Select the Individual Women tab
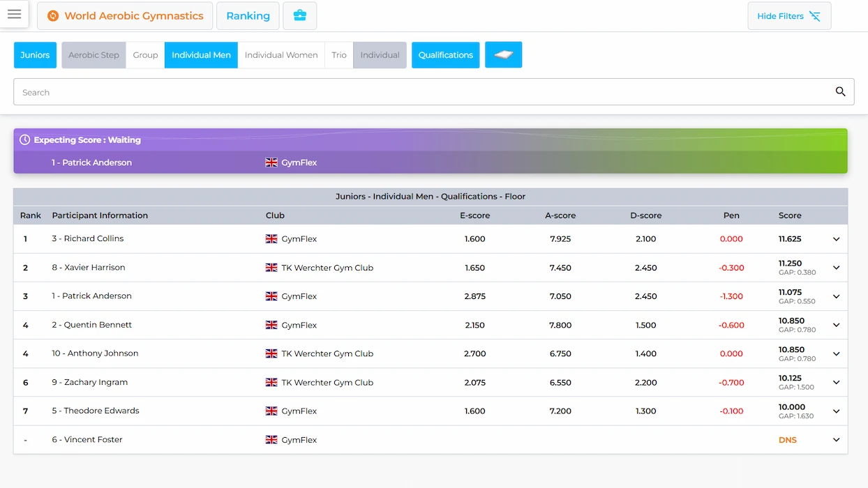Image resolution: width=868 pixels, height=488 pixels. 281,55
